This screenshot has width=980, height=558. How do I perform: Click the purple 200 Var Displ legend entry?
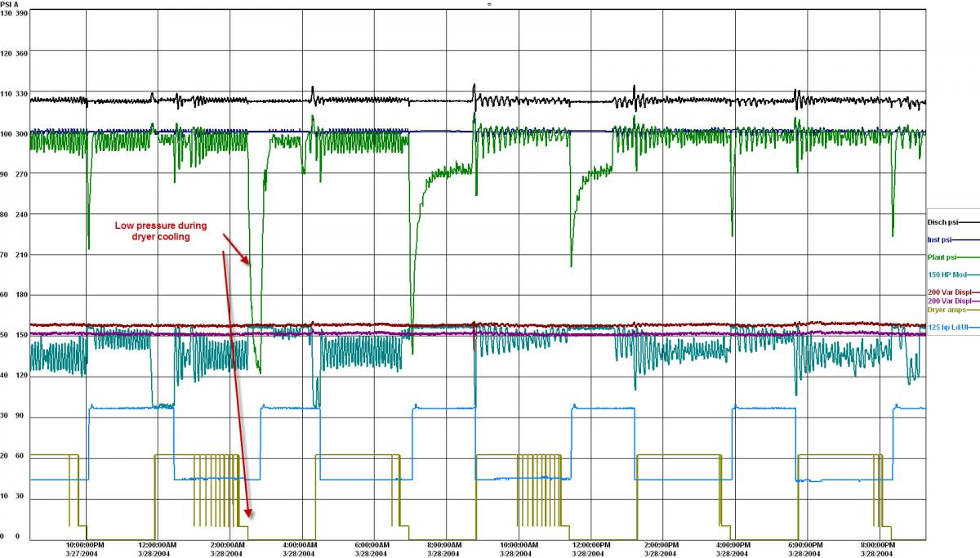coord(953,301)
